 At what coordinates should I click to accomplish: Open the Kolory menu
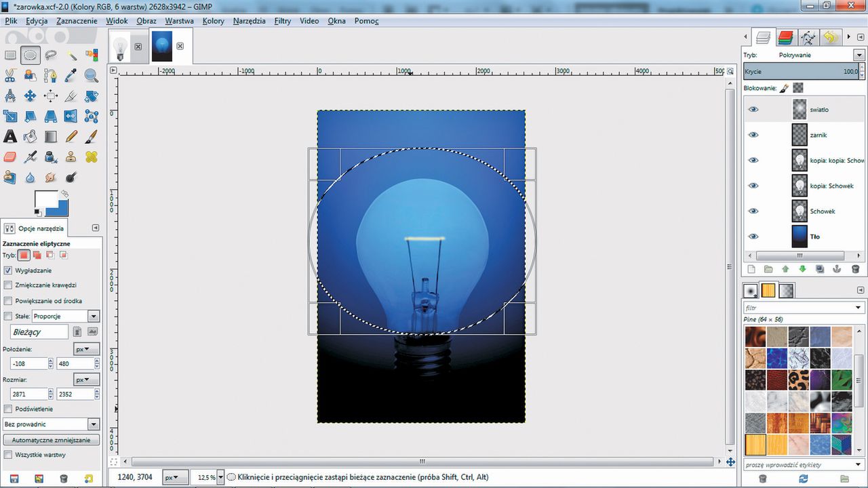pos(213,21)
